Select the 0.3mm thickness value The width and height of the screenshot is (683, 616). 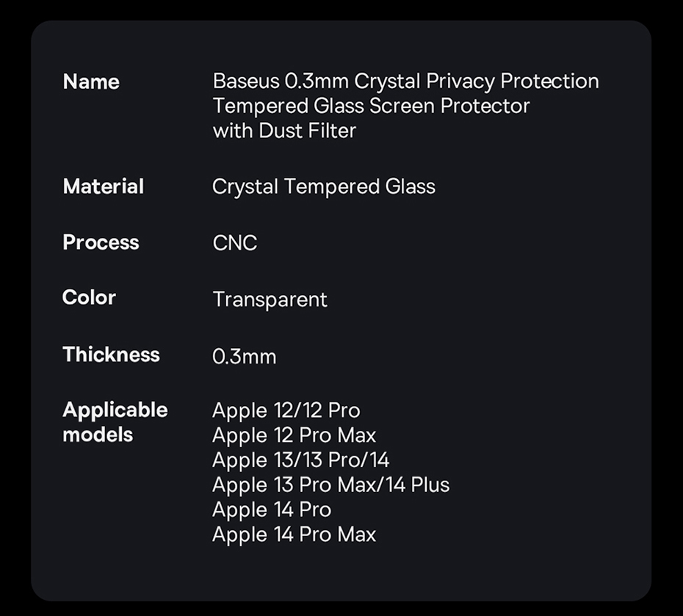245,357
